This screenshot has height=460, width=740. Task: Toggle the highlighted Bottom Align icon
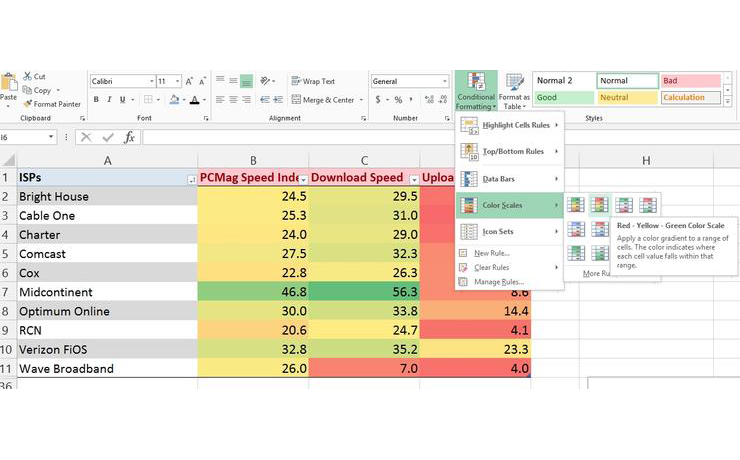tap(246, 81)
